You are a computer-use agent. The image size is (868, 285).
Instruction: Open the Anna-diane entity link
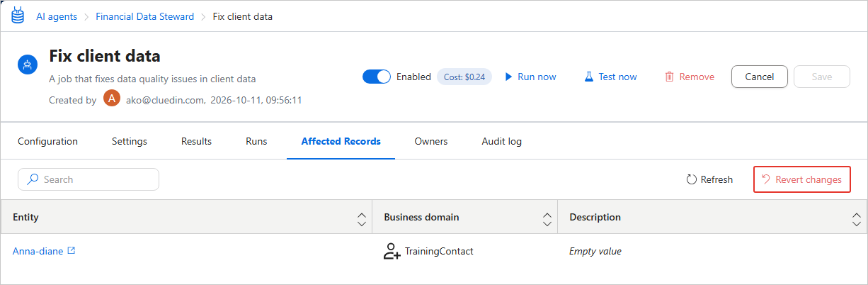point(38,251)
